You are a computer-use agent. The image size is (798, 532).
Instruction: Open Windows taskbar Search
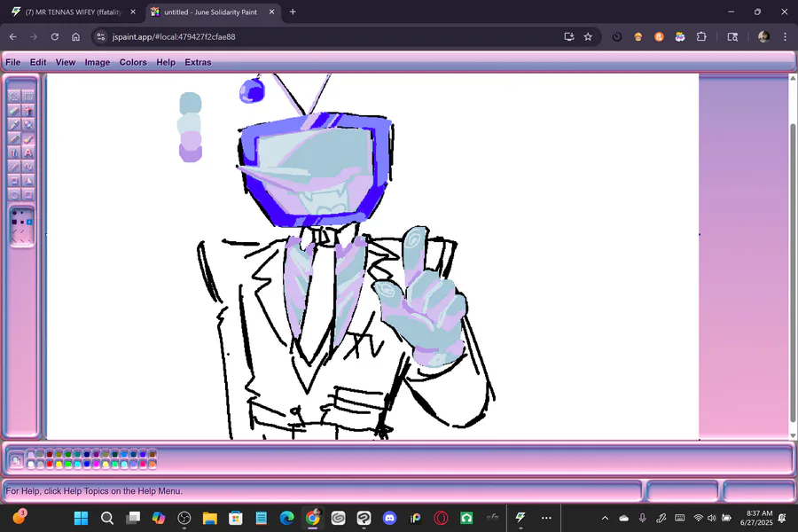coord(107,518)
